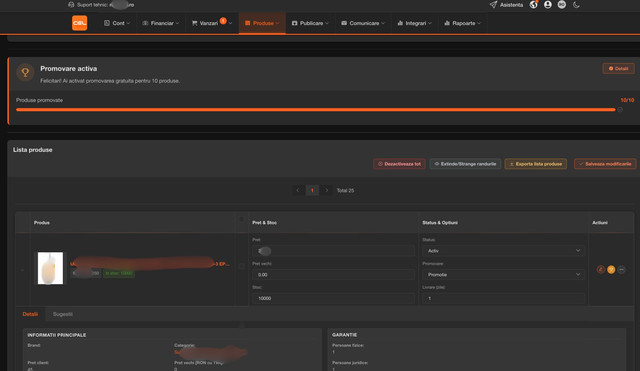Click the INFORMATII PRINCIPALE heading
This screenshot has height=371, width=640.
57,335
